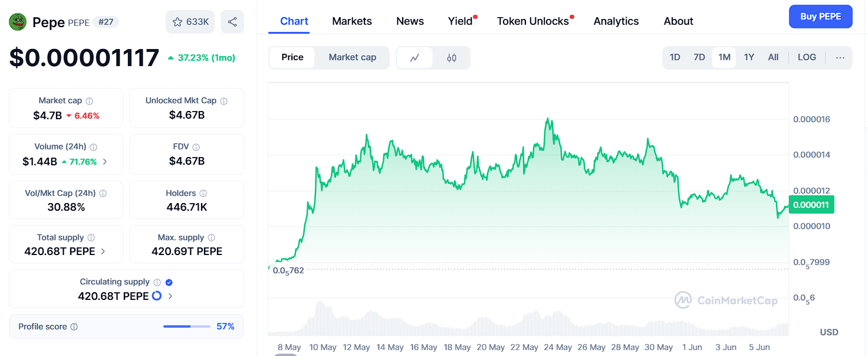Open the Markets tab

click(x=352, y=21)
